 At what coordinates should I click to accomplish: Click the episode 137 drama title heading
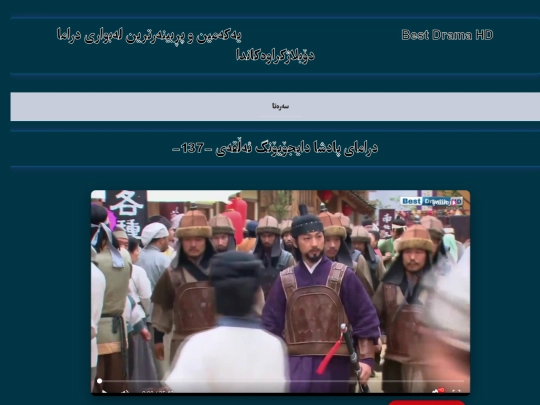pos(275,148)
